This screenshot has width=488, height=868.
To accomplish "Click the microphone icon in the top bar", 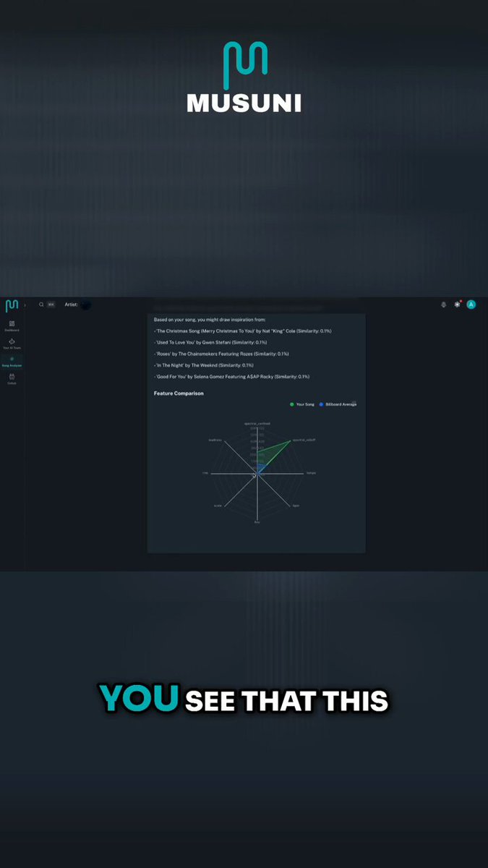I will pyautogui.click(x=444, y=305).
